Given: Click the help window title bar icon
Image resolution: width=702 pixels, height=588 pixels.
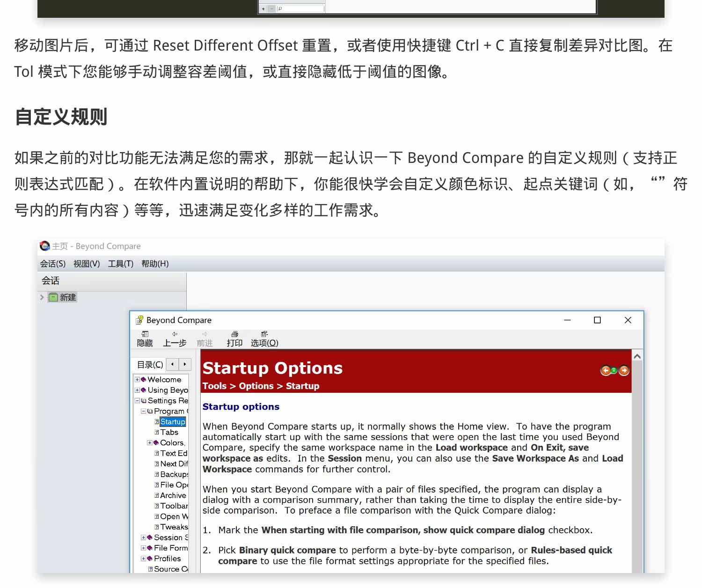Looking at the screenshot, I should click(x=139, y=320).
